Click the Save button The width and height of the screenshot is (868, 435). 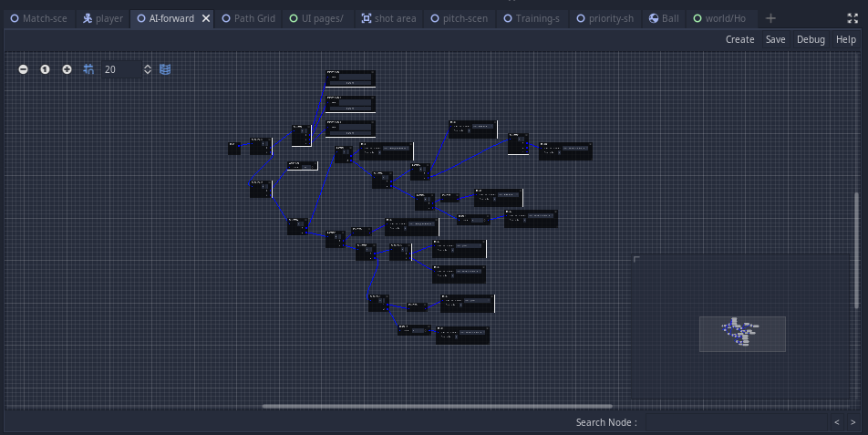[776, 39]
